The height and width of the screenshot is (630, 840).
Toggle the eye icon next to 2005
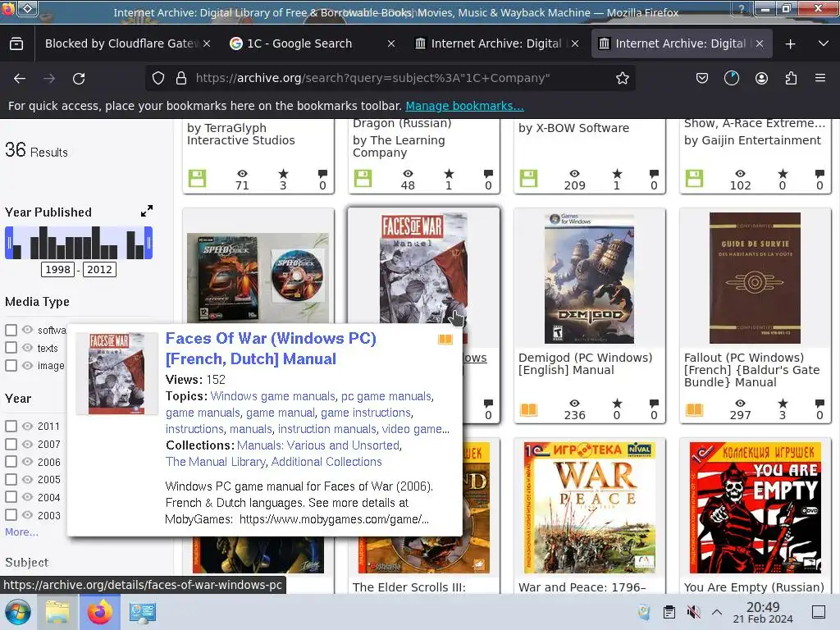(27, 479)
